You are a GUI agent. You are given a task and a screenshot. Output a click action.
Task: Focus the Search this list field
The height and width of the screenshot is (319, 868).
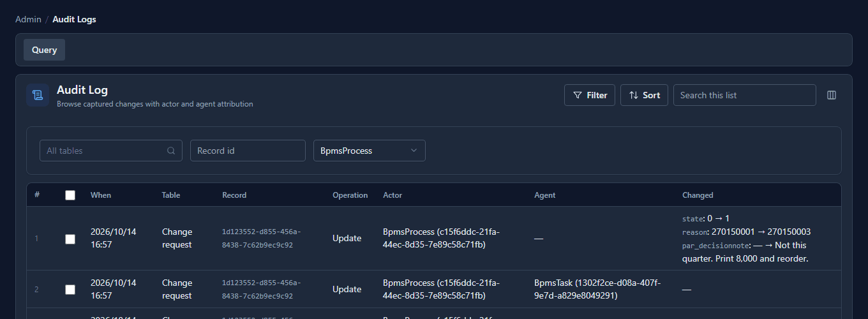[744, 95]
